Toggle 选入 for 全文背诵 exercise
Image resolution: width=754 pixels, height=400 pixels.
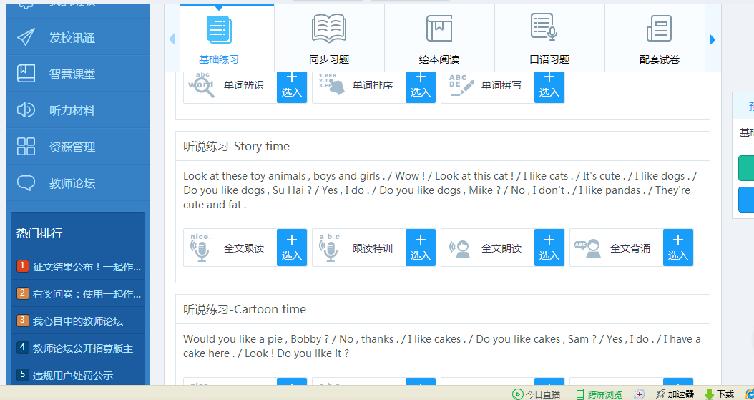coord(677,248)
